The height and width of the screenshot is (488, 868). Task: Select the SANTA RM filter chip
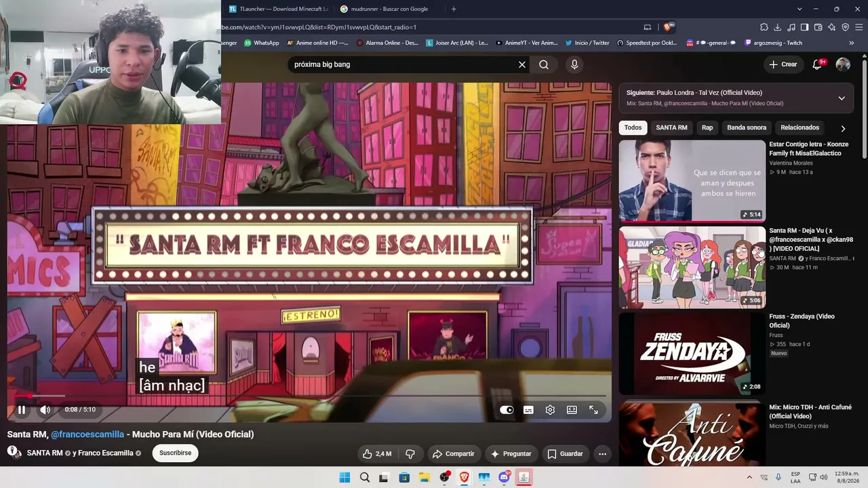pyautogui.click(x=671, y=127)
